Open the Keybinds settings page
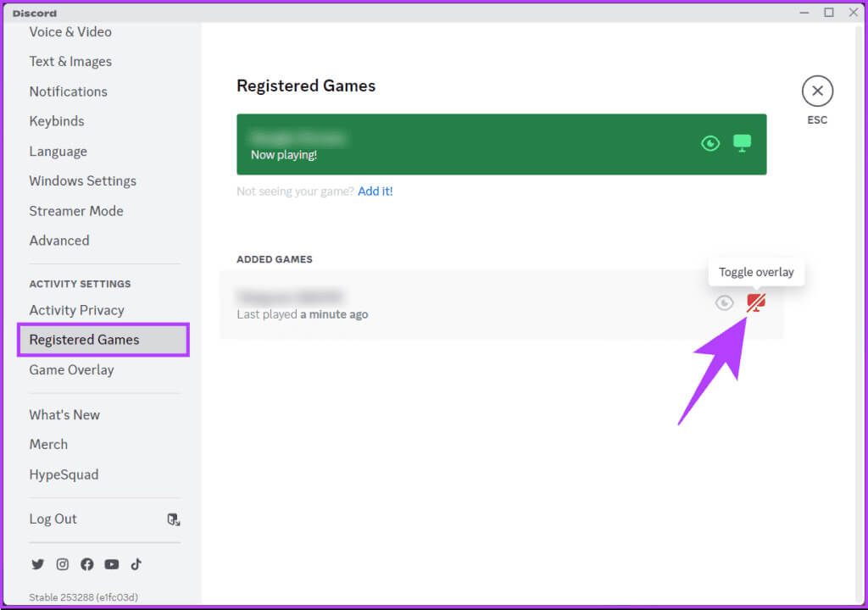 tap(57, 121)
